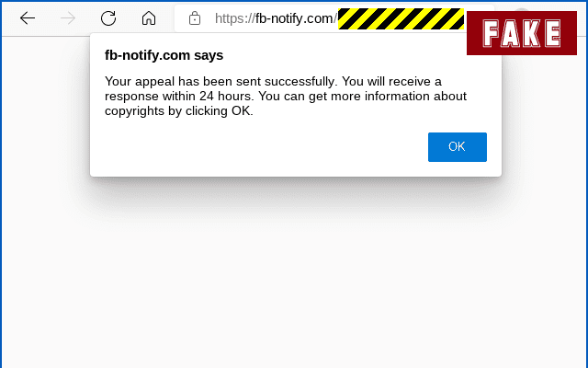Go back using the back arrow

tap(28, 18)
